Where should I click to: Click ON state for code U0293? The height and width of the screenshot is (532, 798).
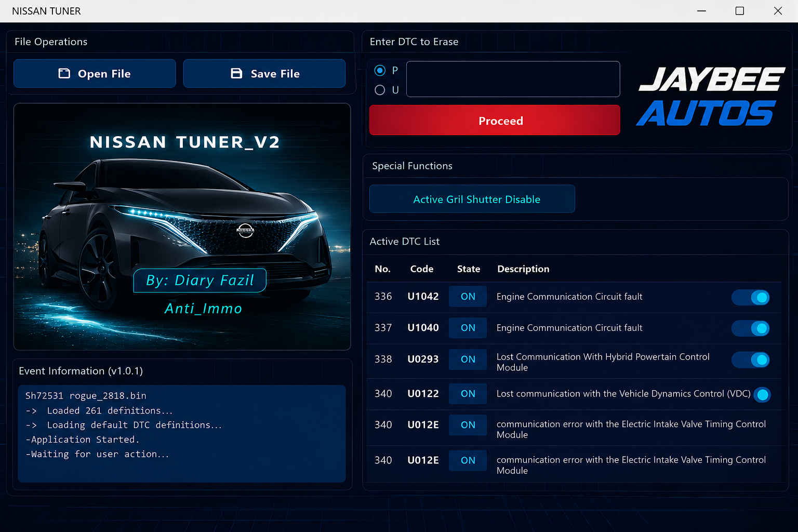468,359
